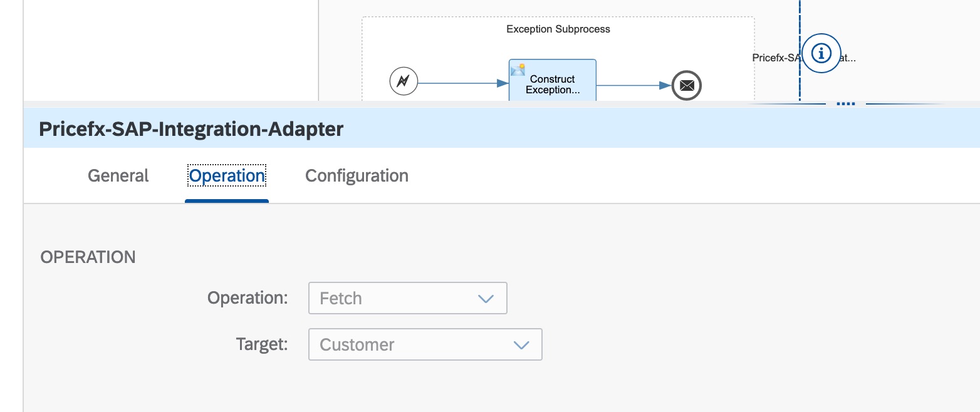Click the Customer value in Target field
The height and width of the screenshot is (412, 980).
point(357,345)
